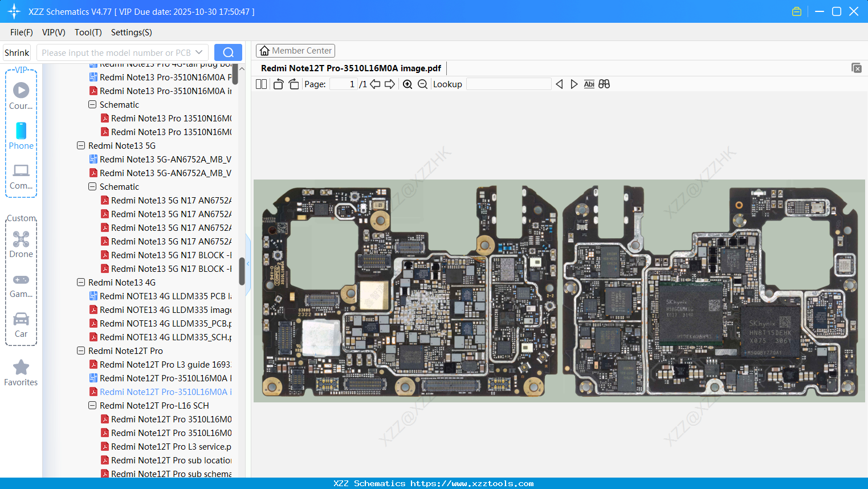Screen dimensions: 868x489
Task: Open the Drone schematics category
Action: [21, 244]
